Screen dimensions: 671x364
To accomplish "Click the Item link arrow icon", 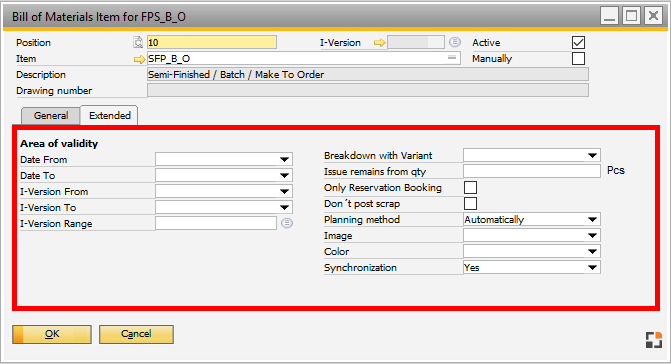I will click(140, 59).
